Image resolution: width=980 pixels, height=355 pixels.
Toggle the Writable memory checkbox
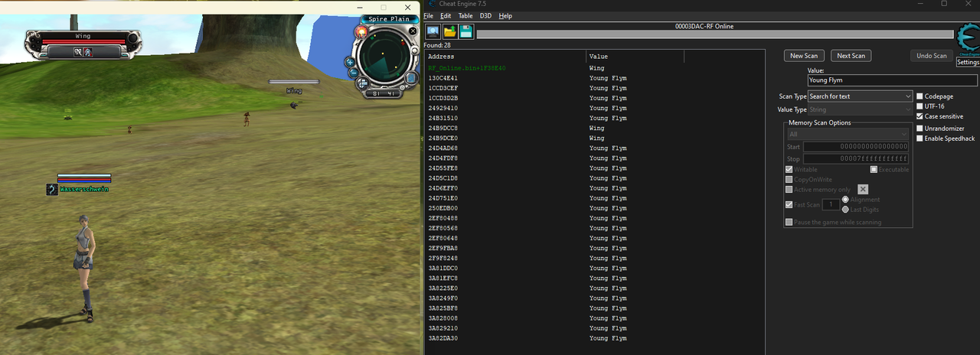click(x=789, y=169)
